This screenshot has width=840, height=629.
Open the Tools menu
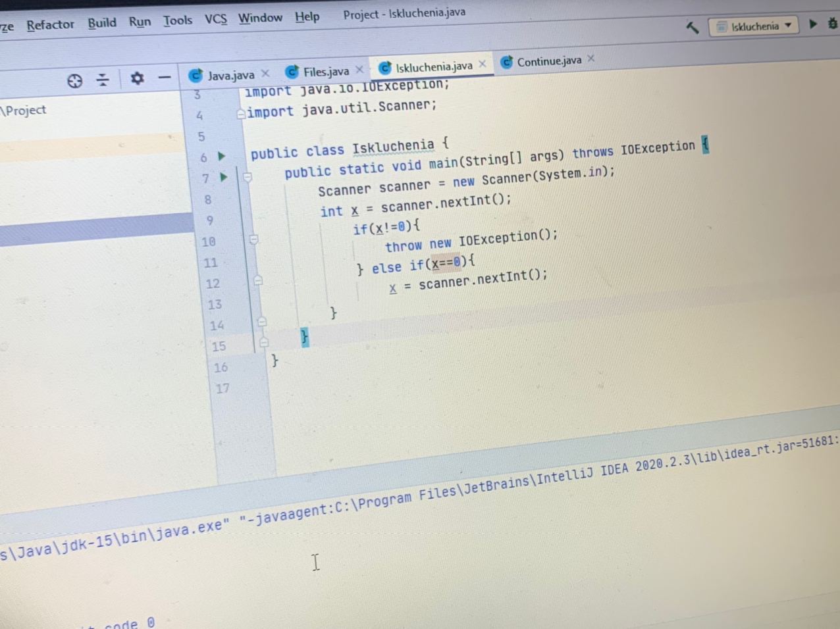[178, 20]
